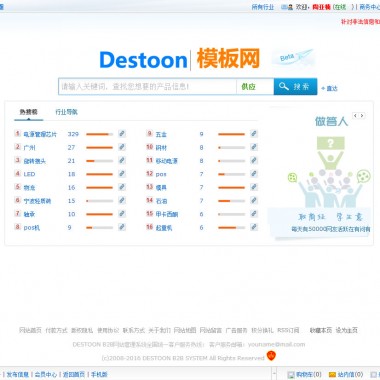Click the blue search button
This screenshot has height=380, width=380.
tap(295, 87)
